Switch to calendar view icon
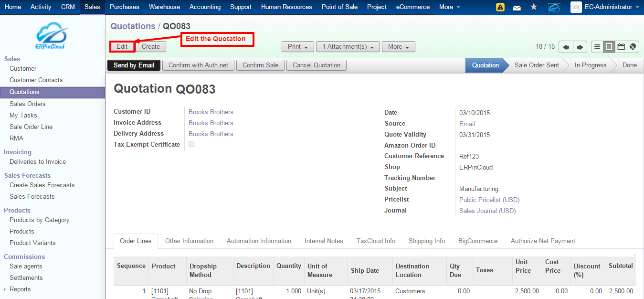Image resolution: width=644 pixels, height=299 pixels. coord(621,47)
